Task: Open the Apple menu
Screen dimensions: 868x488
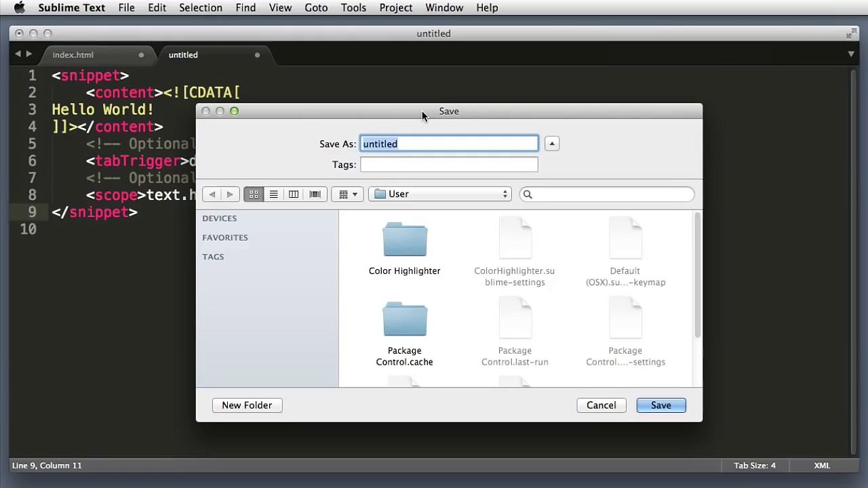Action: coord(19,7)
